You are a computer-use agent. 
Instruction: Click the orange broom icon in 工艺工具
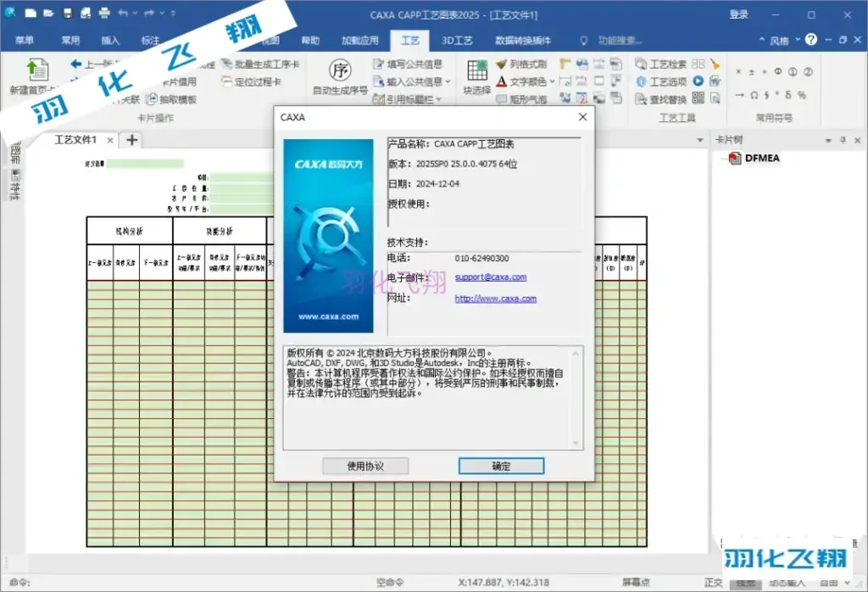click(x=715, y=64)
